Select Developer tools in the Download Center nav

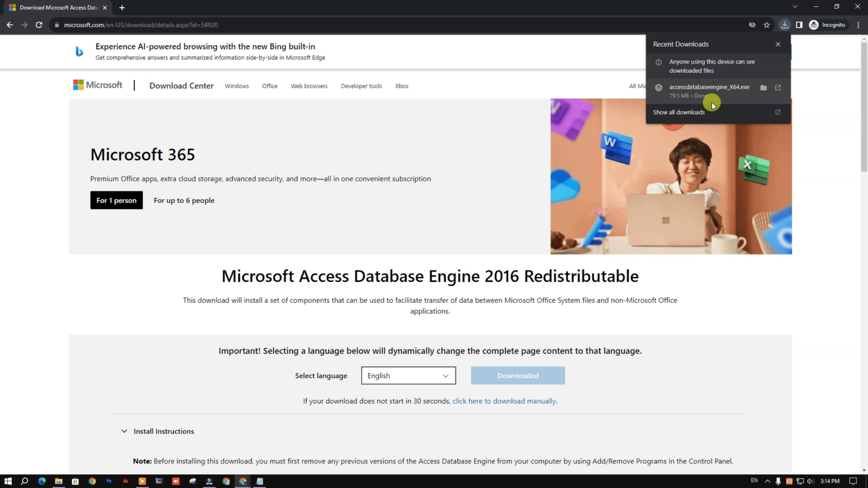(x=361, y=86)
